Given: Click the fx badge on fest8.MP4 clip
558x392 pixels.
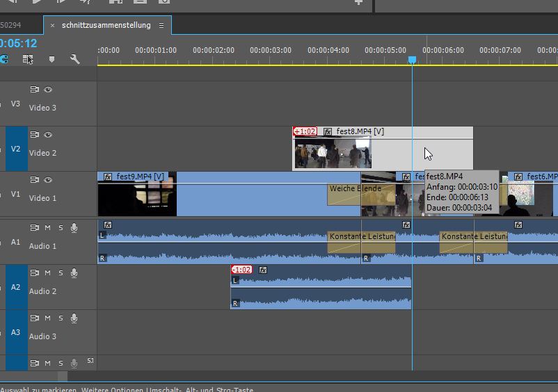Looking at the screenshot, I should 328,132.
